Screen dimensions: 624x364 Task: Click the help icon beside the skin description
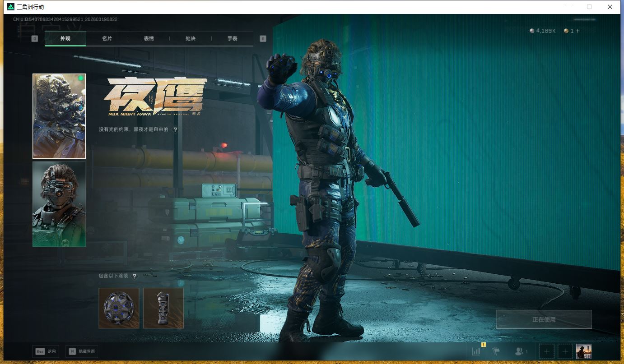(x=175, y=129)
